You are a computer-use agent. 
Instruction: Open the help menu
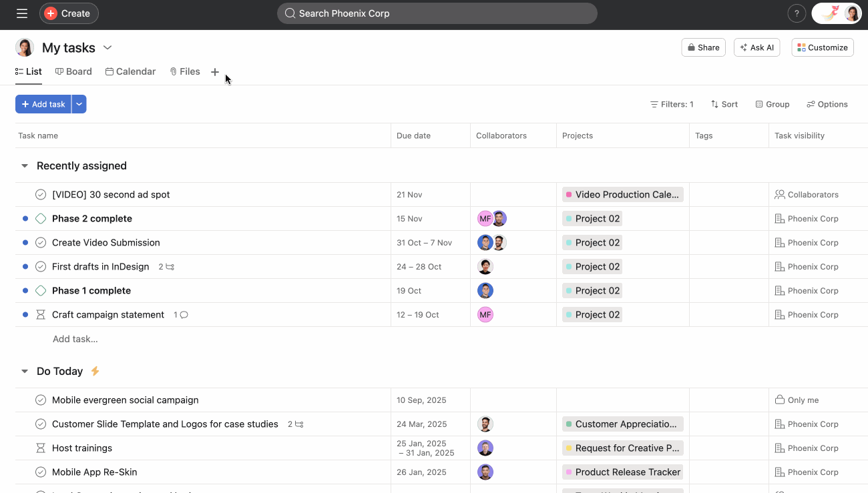pyautogui.click(x=797, y=13)
